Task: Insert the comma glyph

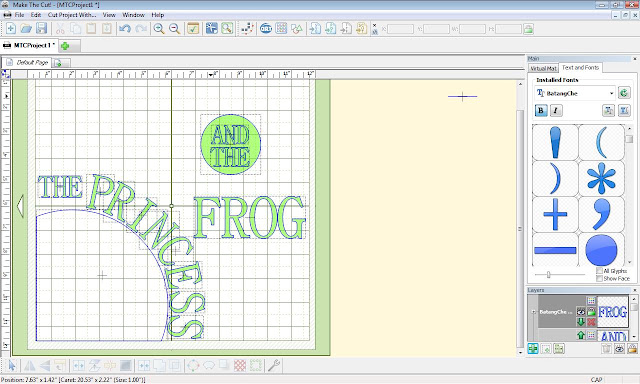Action: (x=601, y=214)
